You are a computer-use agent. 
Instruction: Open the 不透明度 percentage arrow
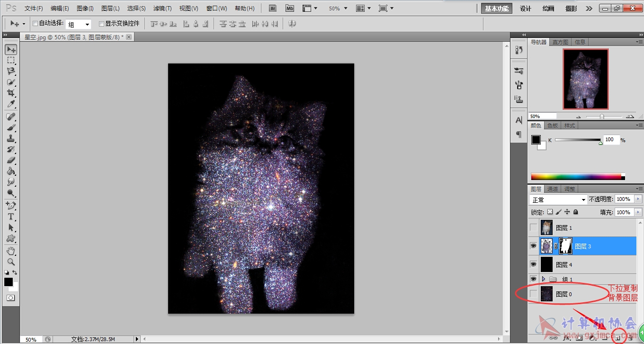(638, 199)
